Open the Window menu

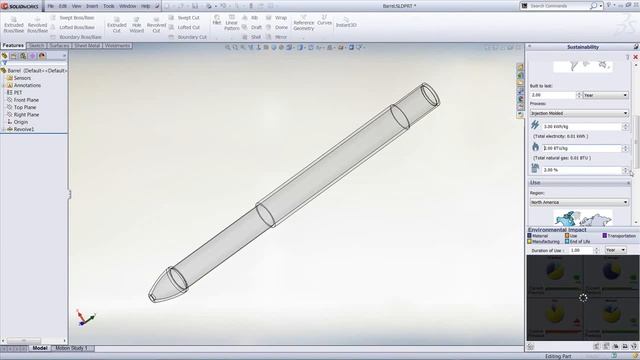[128, 6]
